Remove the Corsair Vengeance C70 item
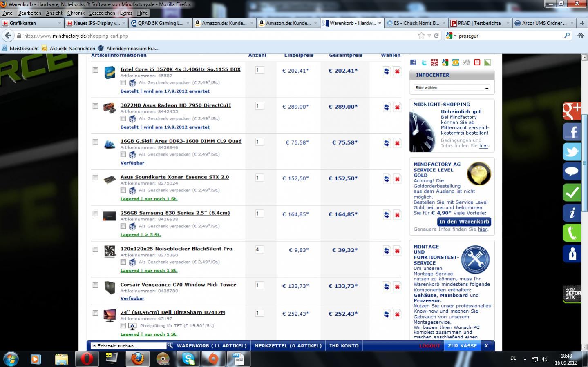 click(x=397, y=287)
